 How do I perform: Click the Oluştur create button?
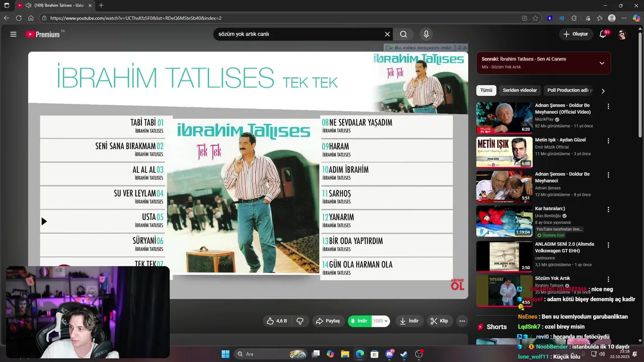tap(576, 34)
